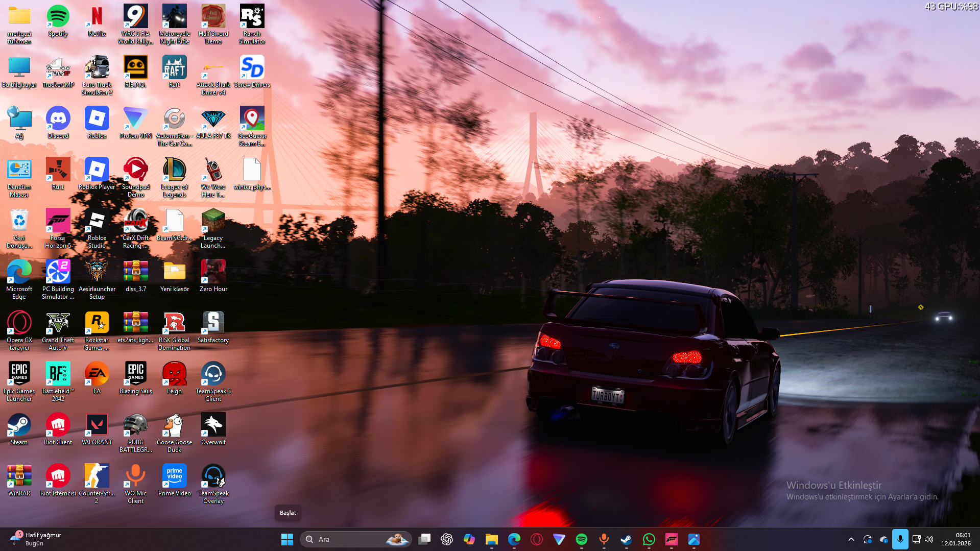The height and width of the screenshot is (551, 980).
Task: Select the Ranch Simulator desktop icon
Action: pos(252,25)
